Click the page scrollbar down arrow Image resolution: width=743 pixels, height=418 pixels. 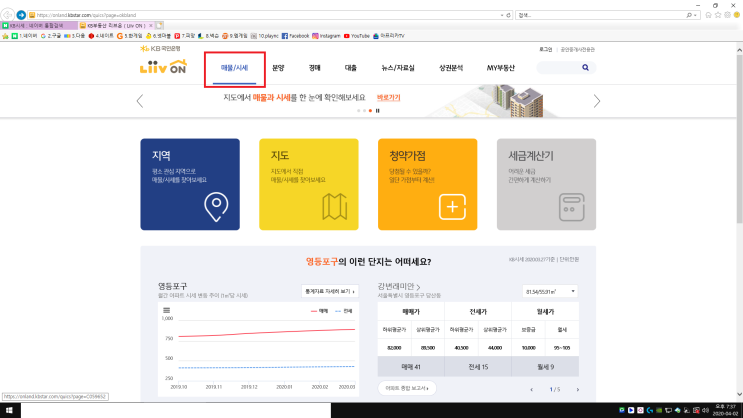point(739,394)
